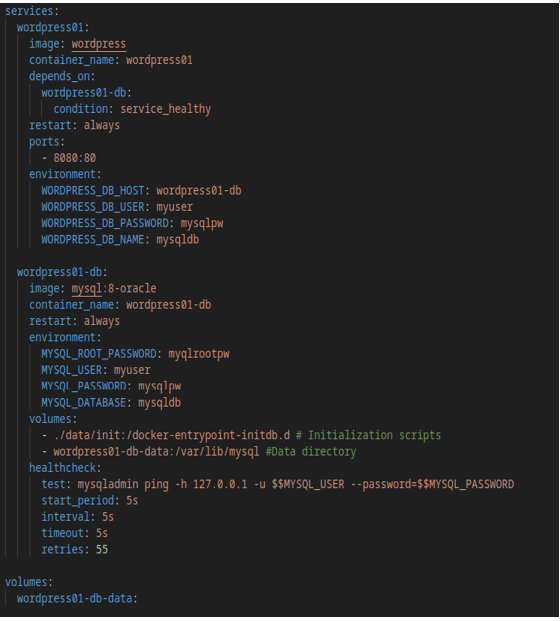
Task: Click the WORDPRESS_DB_HOST key
Action: (93, 191)
